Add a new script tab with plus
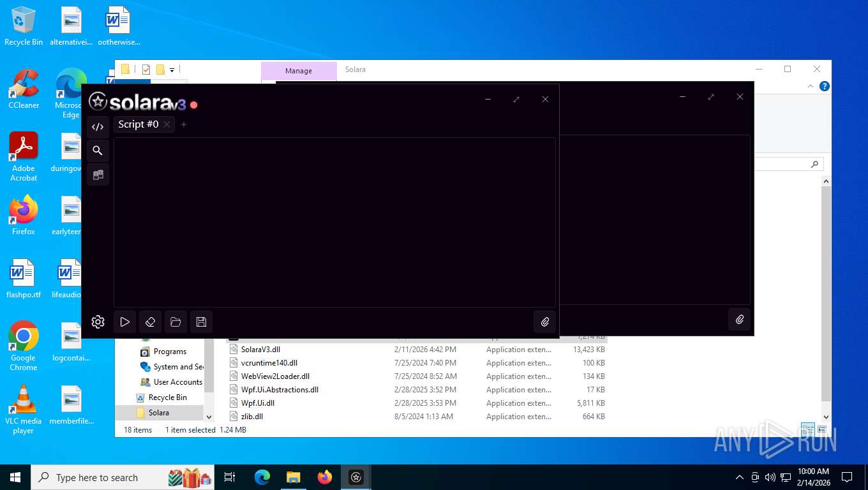 (184, 124)
